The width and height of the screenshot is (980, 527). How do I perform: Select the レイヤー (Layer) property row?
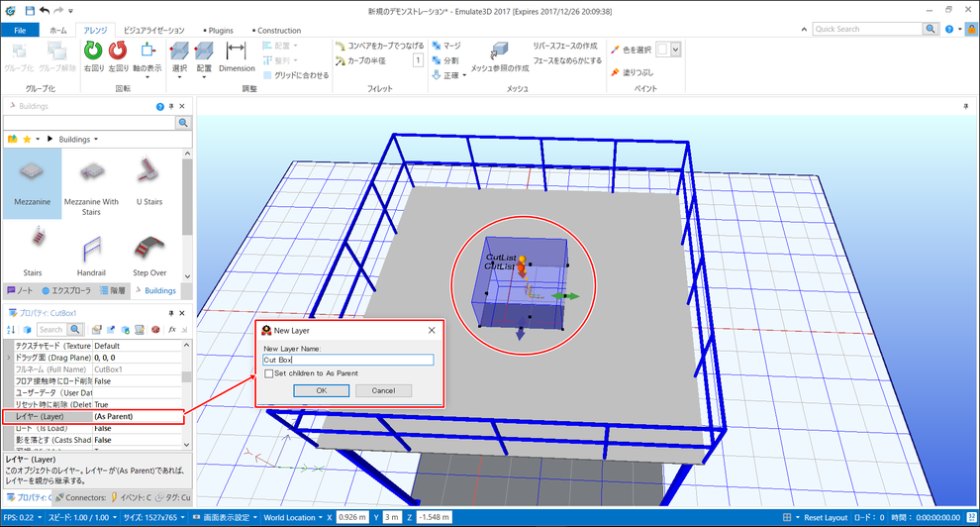click(x=93, y=416)
